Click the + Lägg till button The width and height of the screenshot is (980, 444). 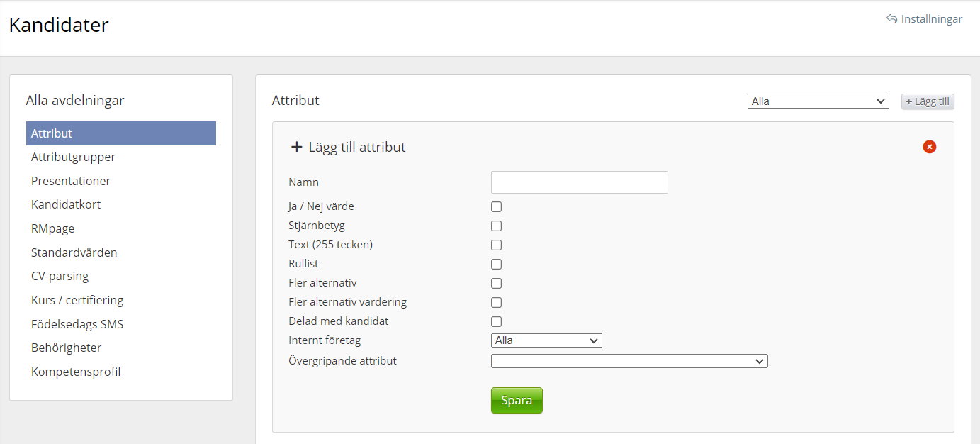928,101
